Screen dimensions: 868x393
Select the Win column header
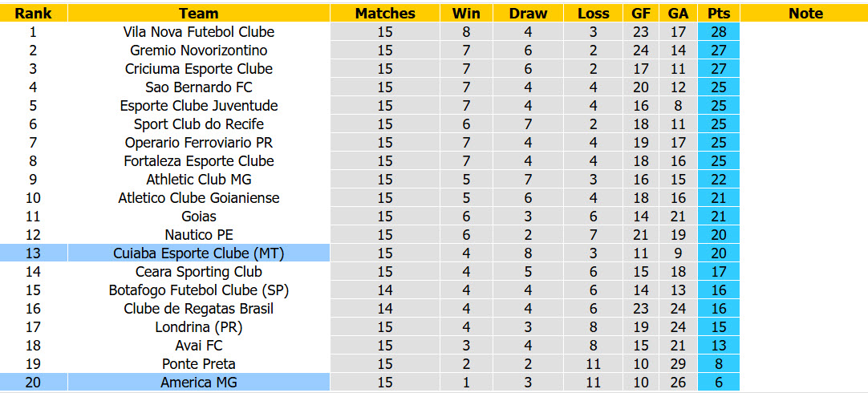[x=466, y=14]
